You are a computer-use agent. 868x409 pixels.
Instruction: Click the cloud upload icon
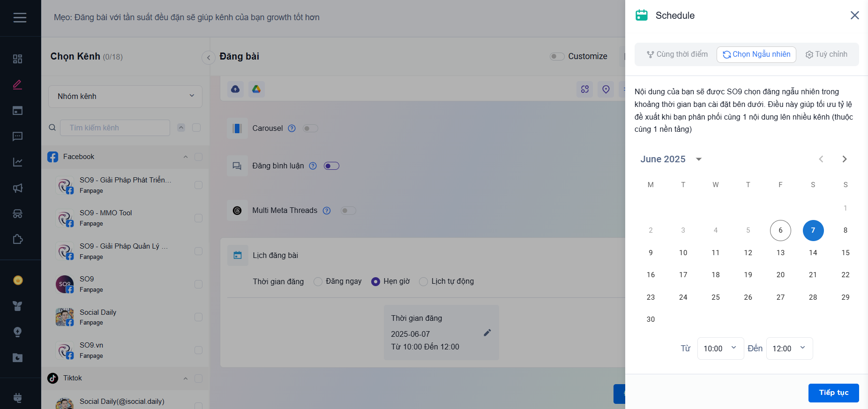[235, 89]
